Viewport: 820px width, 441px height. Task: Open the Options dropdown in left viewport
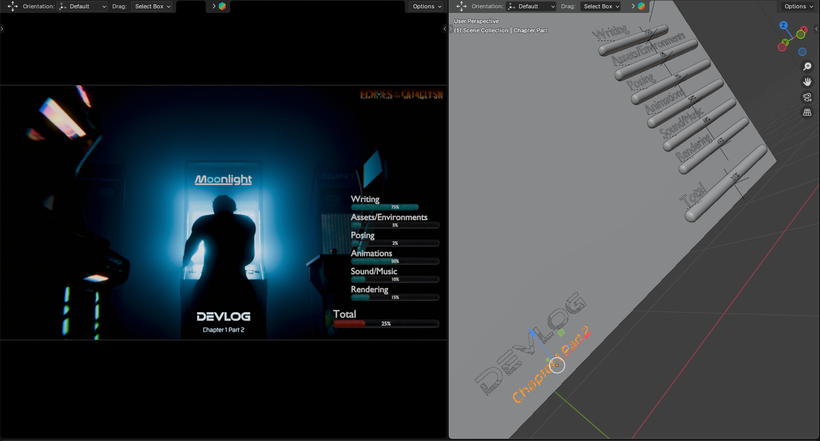pos(427,6)
